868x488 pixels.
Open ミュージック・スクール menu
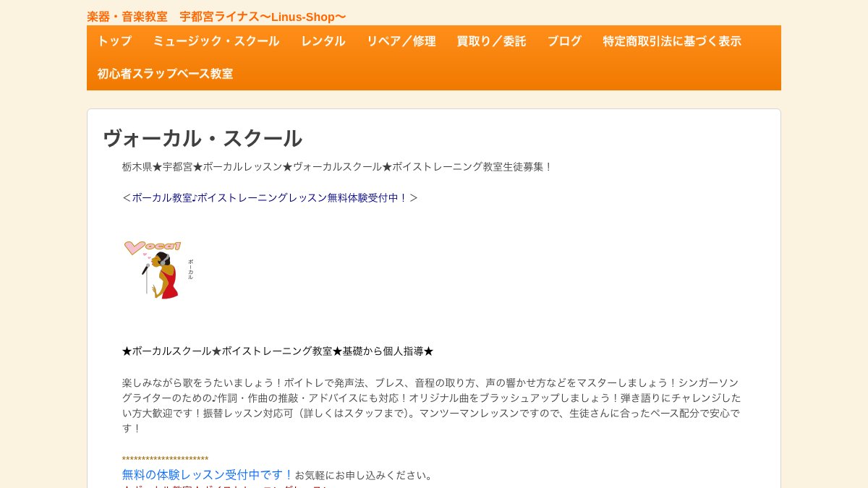[x=216, y=41]
